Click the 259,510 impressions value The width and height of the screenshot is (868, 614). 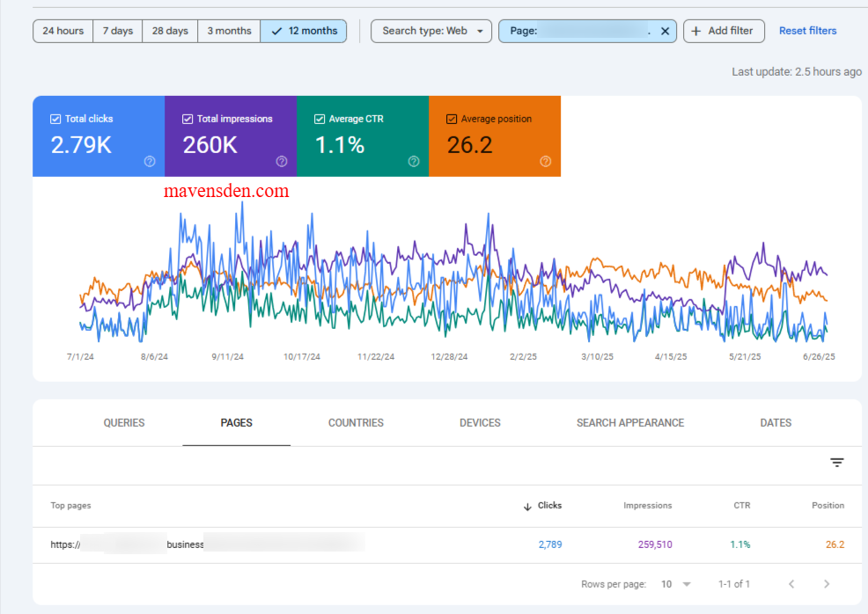pyautogui.click(x=655, y=545)
